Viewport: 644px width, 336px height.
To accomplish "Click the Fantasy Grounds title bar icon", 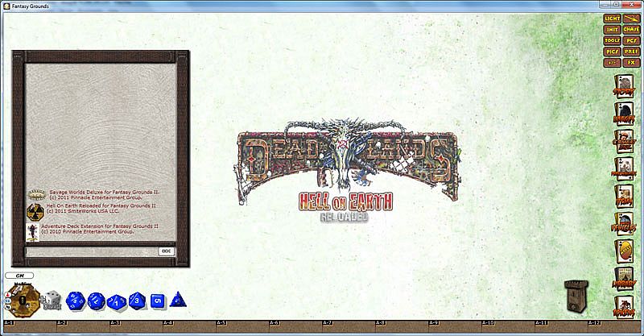I will tap(6, 6).
